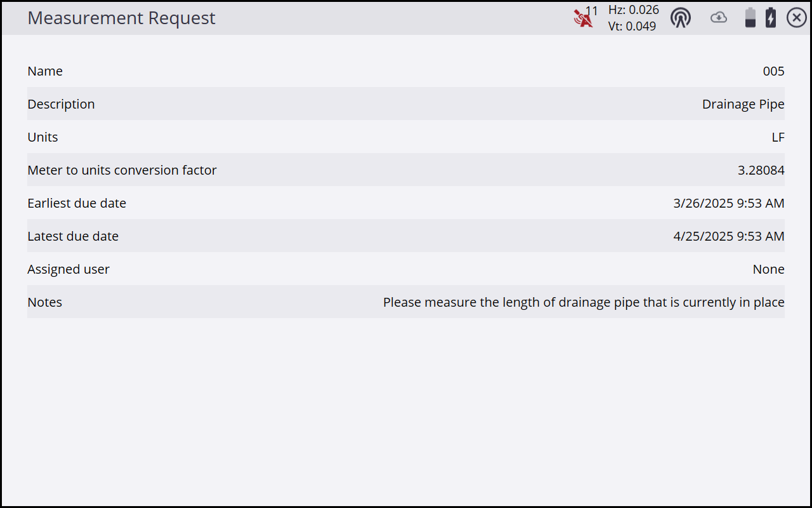Click the Name value 005
812x508 pixels.
tap(773, 71)
